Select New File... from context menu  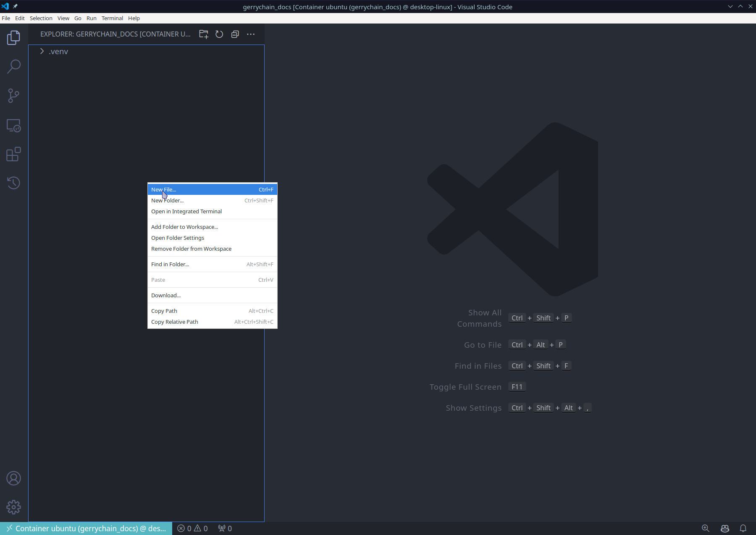pos(164,189)
